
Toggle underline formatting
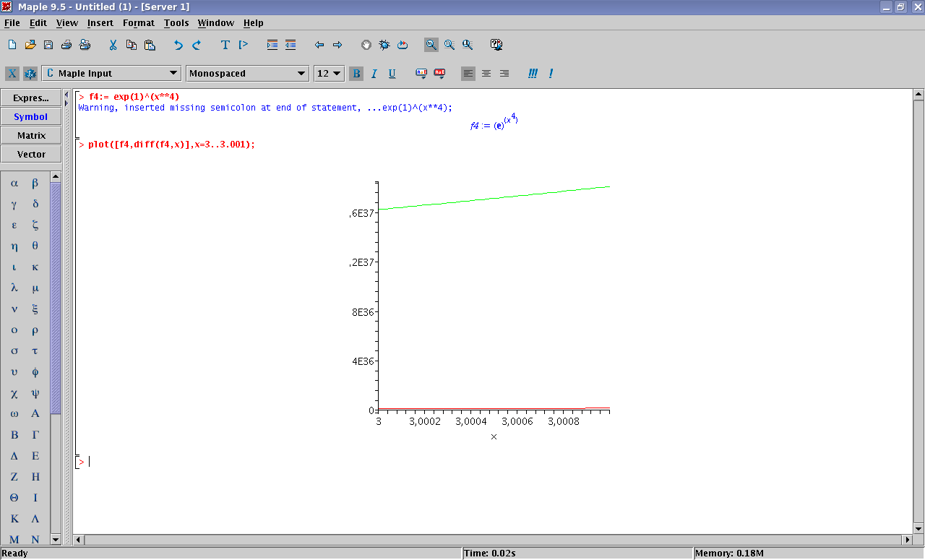[x=392, y=73]
